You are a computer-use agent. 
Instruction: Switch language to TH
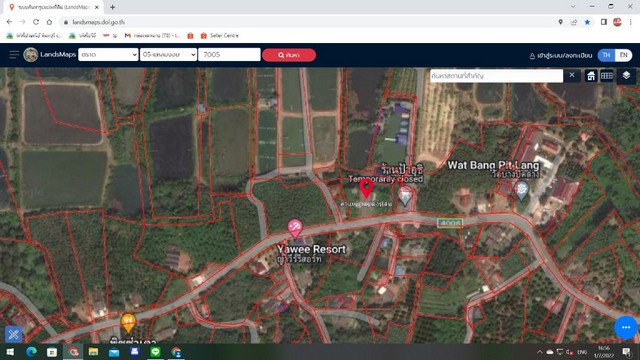click(607, 55)
